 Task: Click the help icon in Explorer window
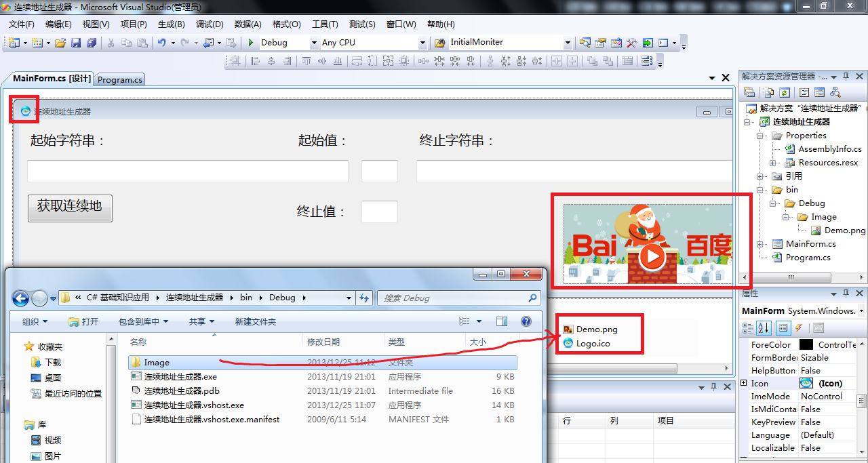[526, 321]
